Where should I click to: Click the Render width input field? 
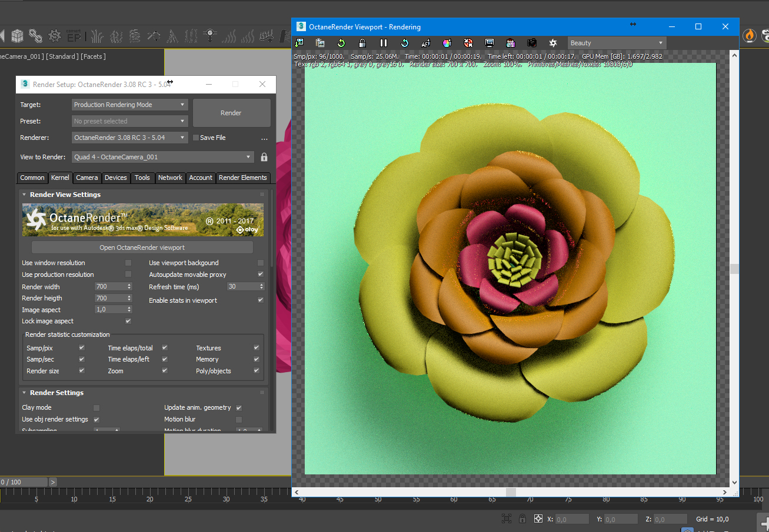tap(110, 287)
